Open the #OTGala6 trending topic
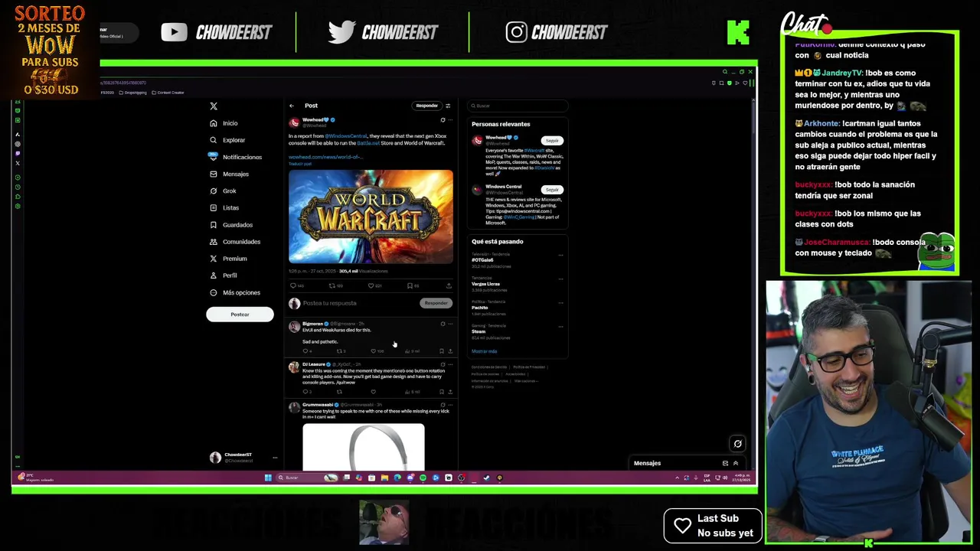This screenshot has width=980, height=551. (483, 260)
